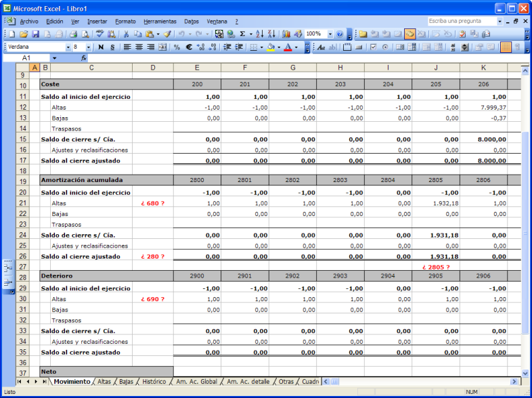
Task: Go to the first sheet tab arrow
Action: coord(20,382)
